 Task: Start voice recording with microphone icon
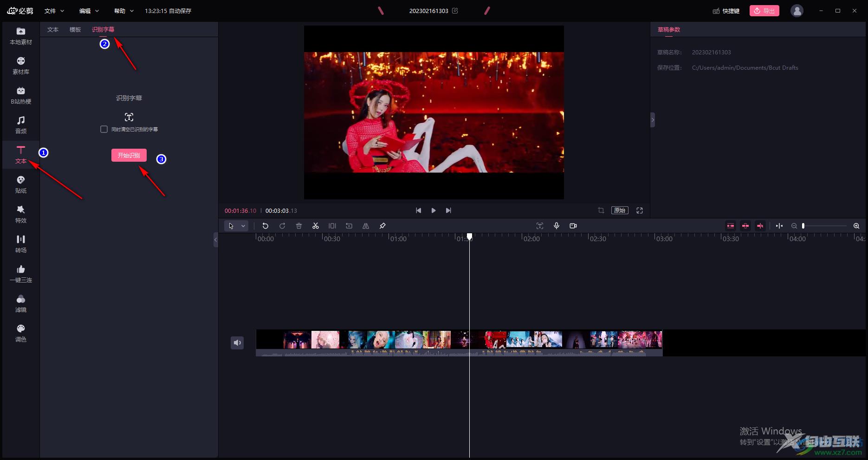point(557,226)
